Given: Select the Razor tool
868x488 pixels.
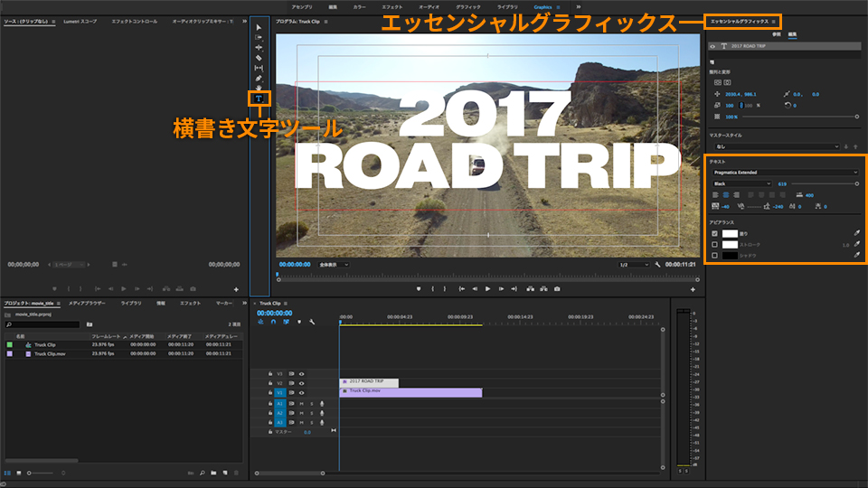Looking at the screenshot, I should (259, 58).
